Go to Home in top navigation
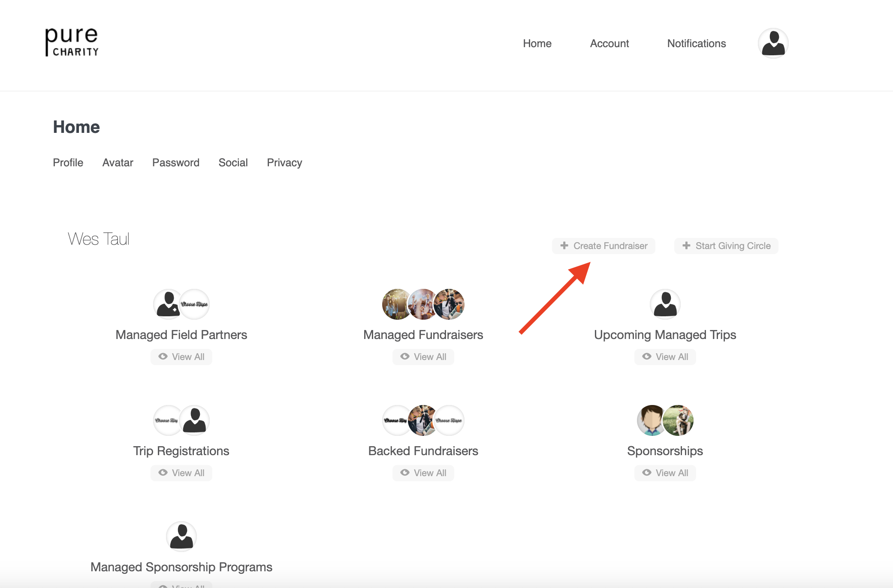Image resolution: width=893 pixels, height=588 pixels. [537, 43]
